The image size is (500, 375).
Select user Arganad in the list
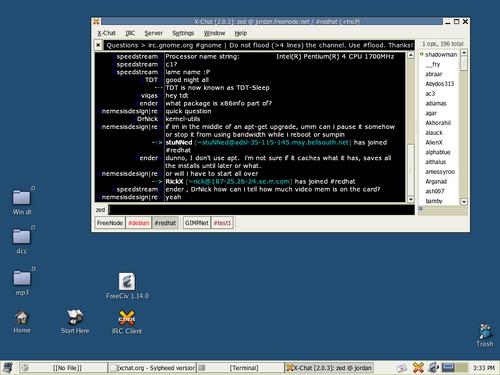click(436, 181)
